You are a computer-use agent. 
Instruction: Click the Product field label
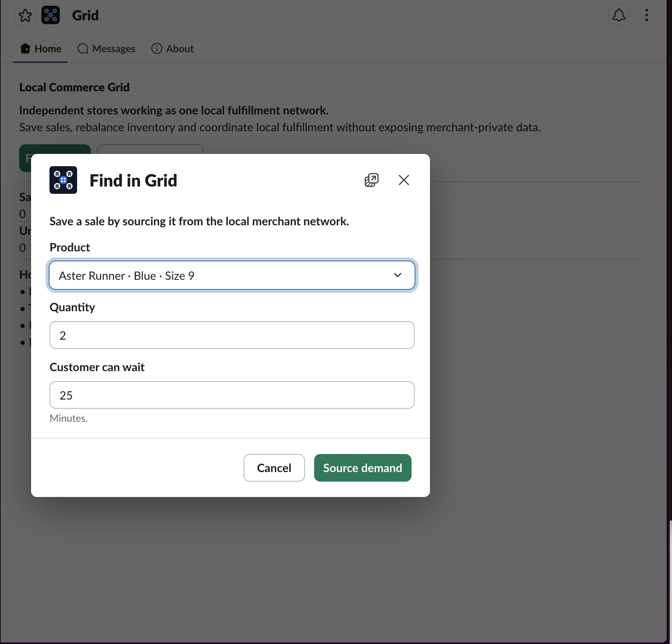(x=70, y=248)
